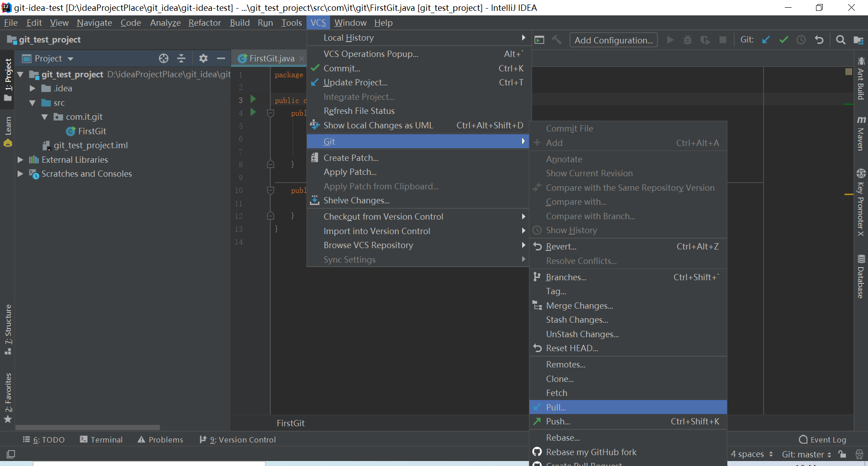The height and width of the screenshot is (466, 868).
Task: Collapse the com.it.git package node
Action: 44,117
